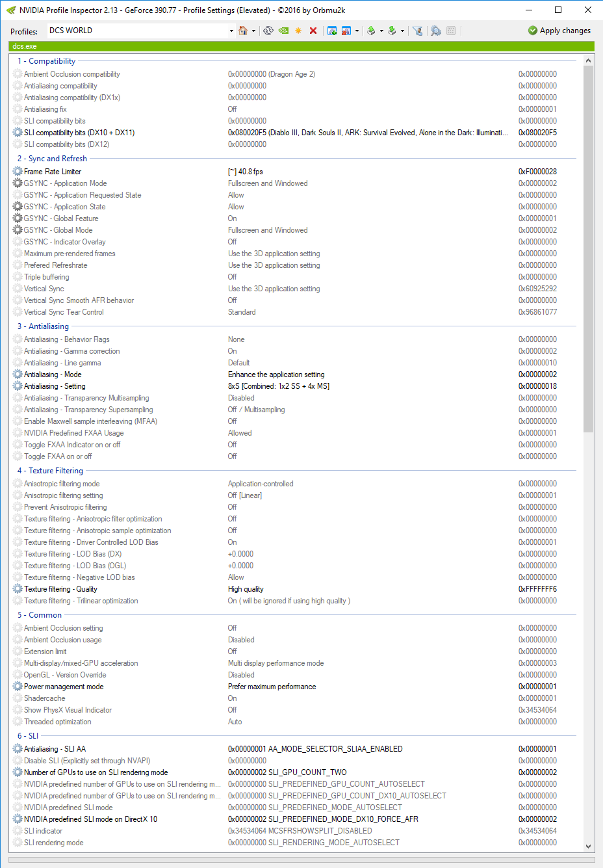Delete the profile with the red X icon
Screen dimensions: 603x868
pos(313,31)
